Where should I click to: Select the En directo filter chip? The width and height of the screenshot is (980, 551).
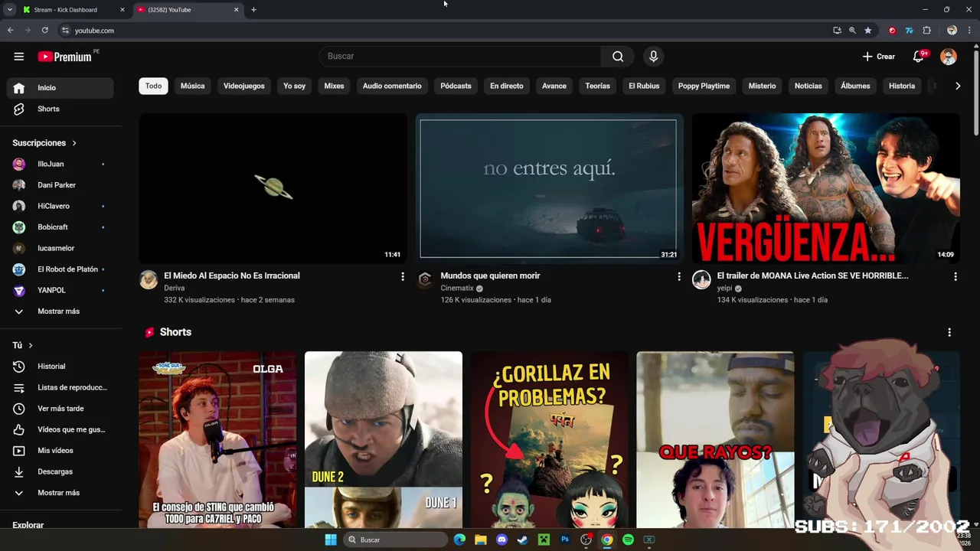click(x=507, y=86)
